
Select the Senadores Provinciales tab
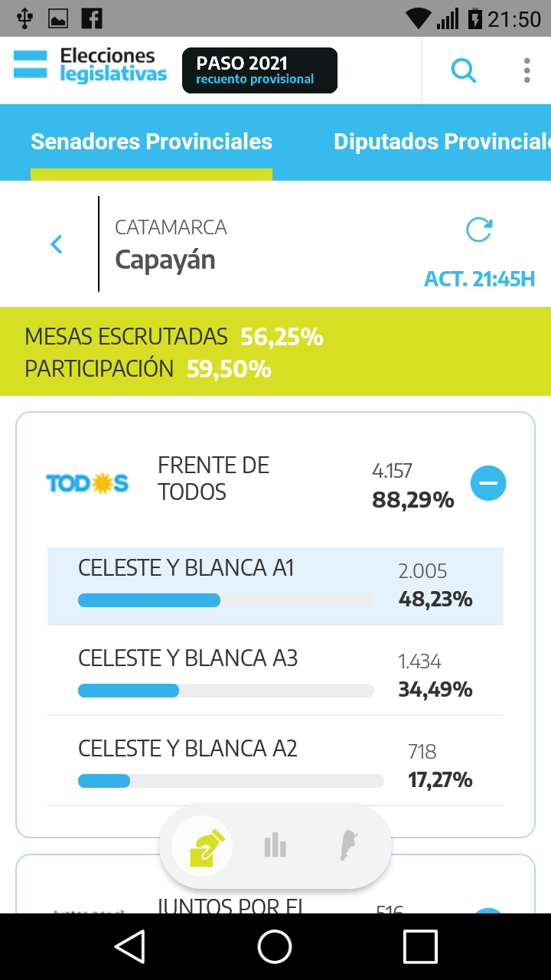[152, 142]
